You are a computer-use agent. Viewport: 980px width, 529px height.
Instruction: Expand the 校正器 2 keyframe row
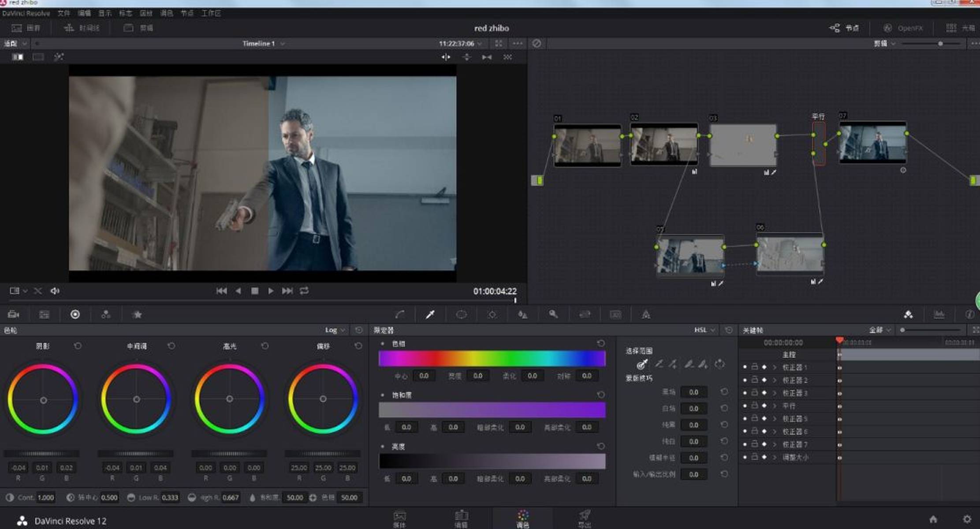(775, 380)
